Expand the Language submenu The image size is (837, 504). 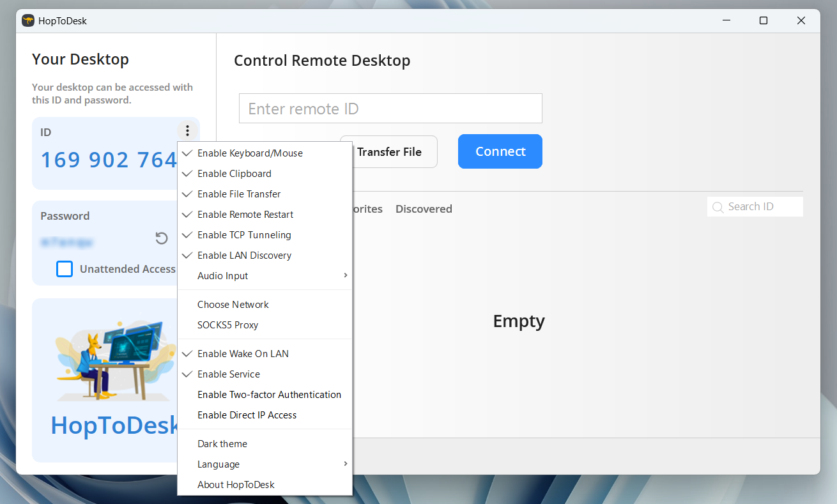coord(265,464)
